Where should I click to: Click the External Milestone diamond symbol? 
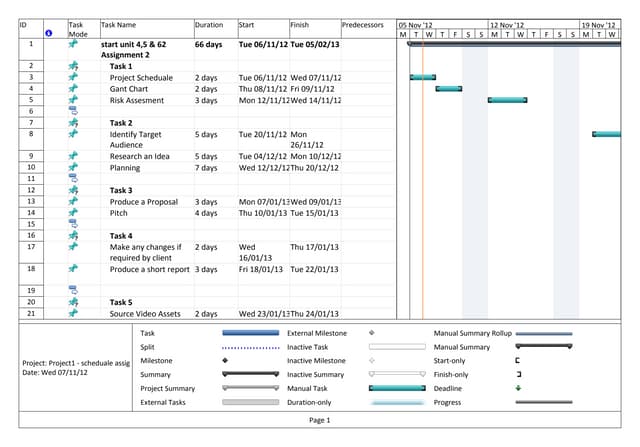click(371, 332)
